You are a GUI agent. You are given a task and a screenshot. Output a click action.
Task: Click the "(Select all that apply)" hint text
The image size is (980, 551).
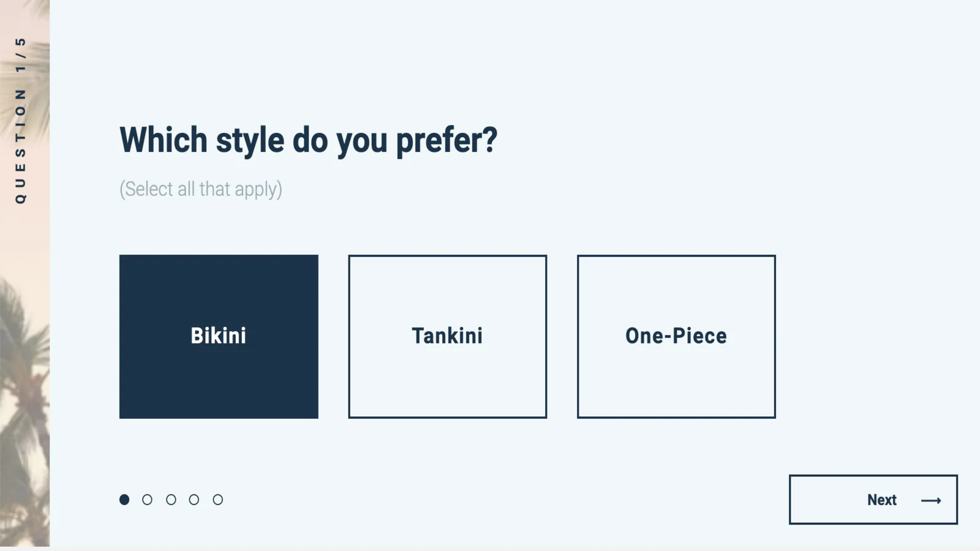[x=201, y=189]
